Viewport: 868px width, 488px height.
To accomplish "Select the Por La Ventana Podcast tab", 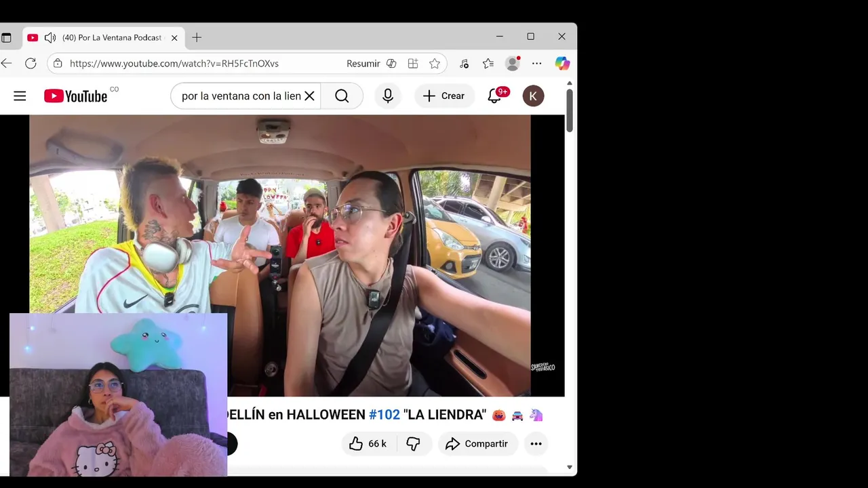I will [104, 38].
